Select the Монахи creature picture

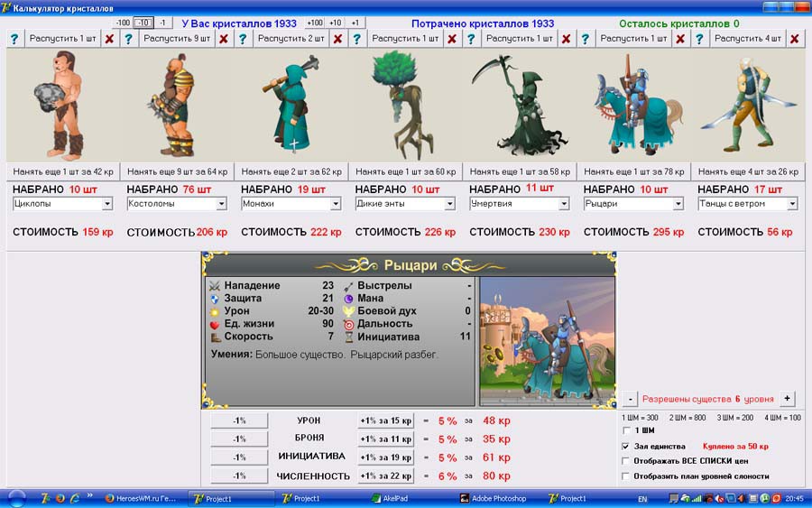point(291,106)
